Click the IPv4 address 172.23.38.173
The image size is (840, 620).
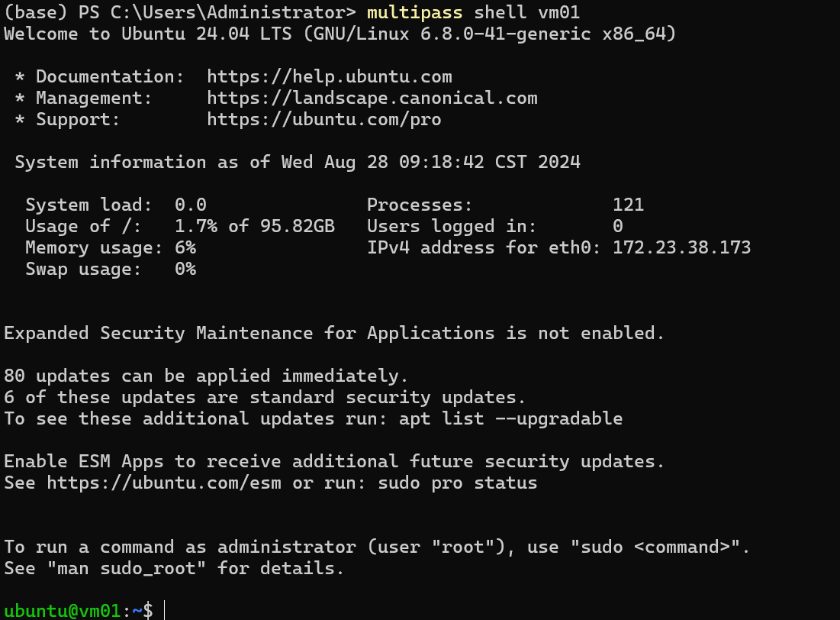[681, 248]
